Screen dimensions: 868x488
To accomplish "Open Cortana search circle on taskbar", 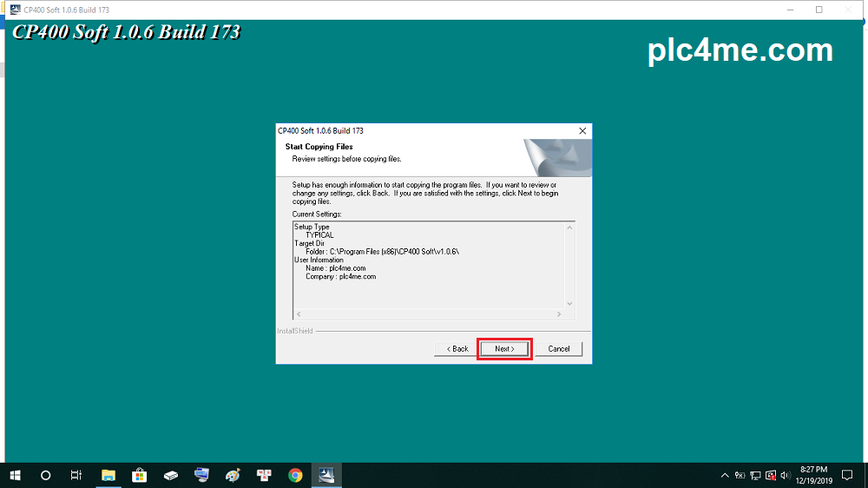I will click(46, 475).
